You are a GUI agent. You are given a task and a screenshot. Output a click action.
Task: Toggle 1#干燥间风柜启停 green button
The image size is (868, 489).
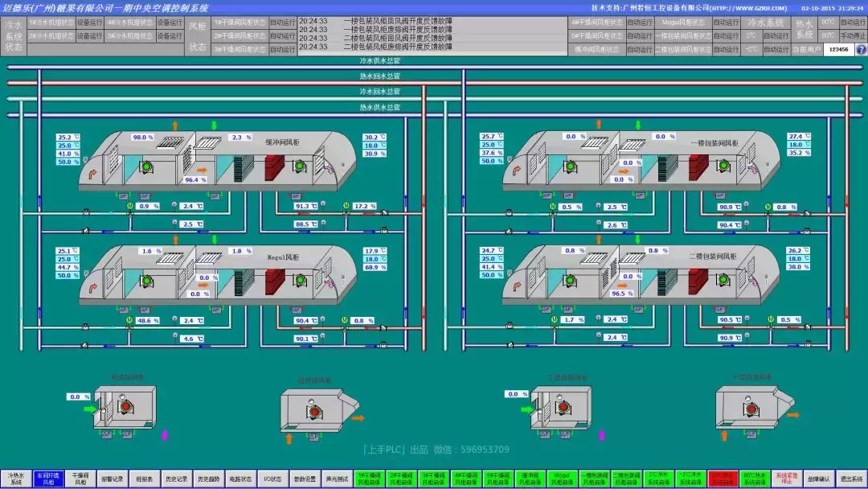[369, 479]
